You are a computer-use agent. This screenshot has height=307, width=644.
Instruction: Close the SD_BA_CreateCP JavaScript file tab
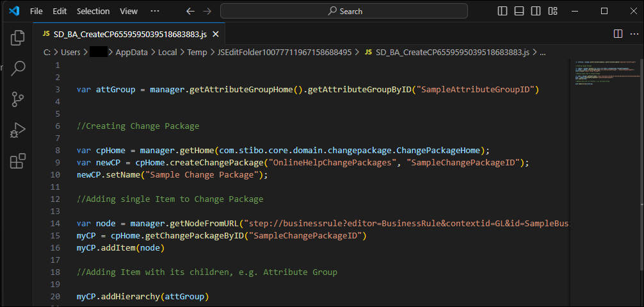click(x=214, y=34)
